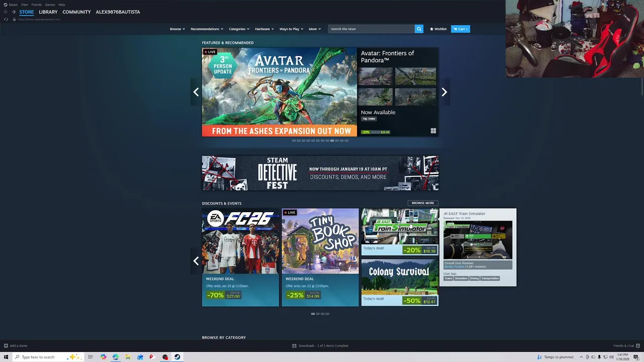Click the BROWSE MORE button

point(423,203)
